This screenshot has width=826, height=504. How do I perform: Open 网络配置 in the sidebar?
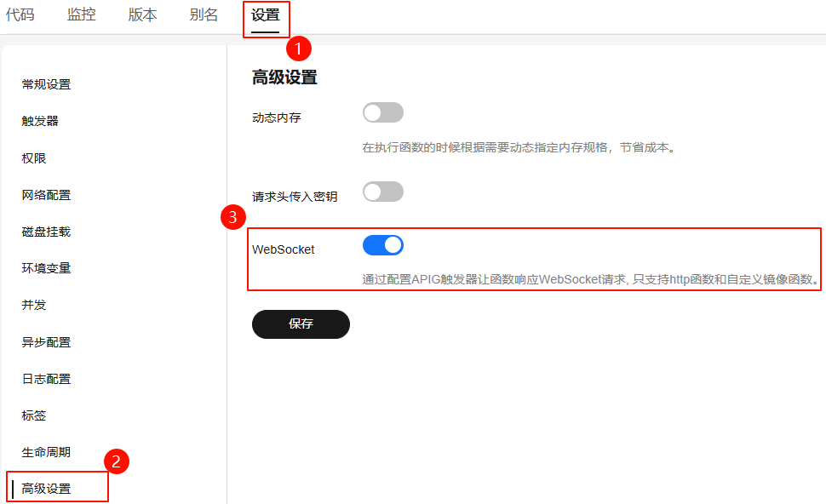(x=46, y=195)
